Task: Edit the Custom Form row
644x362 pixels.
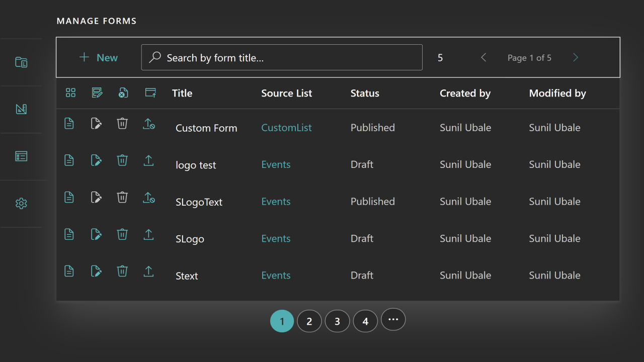Action: click(x=96, y=123)
